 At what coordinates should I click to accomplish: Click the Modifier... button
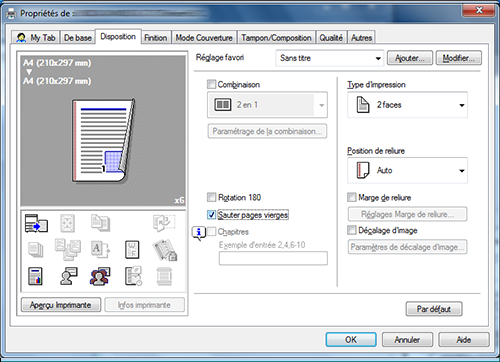459,58
